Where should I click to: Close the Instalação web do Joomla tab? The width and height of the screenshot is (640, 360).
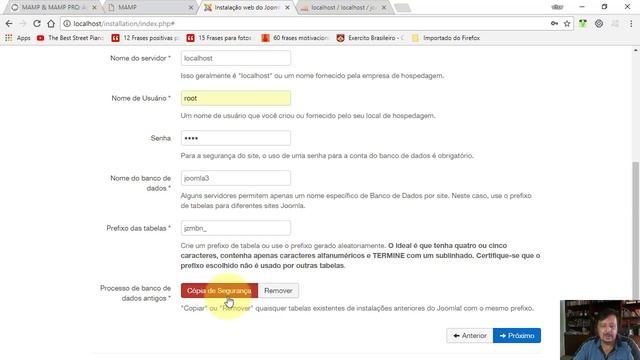pos(287,7)
